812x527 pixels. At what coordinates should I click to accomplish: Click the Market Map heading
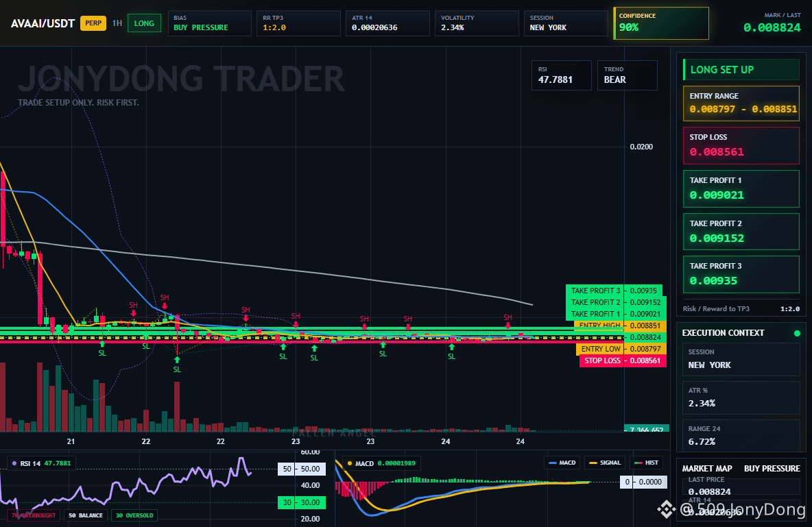pos(707,468)
